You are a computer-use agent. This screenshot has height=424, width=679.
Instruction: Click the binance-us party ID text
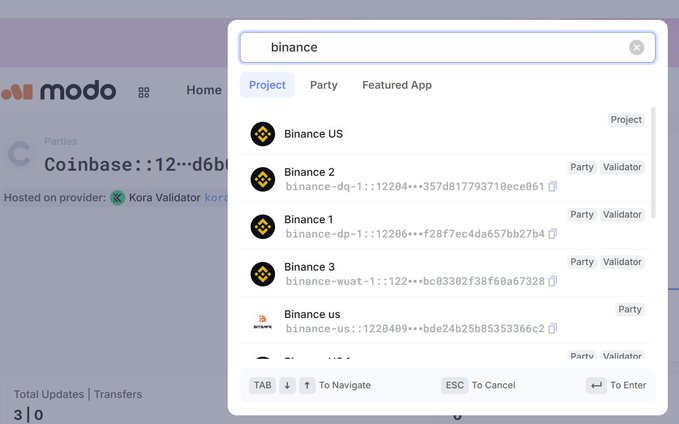point(414,329)
